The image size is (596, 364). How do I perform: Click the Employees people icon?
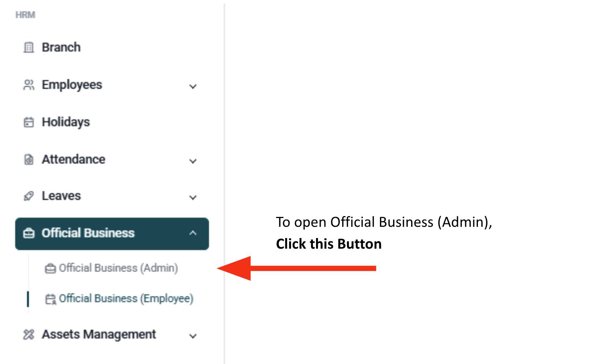29,85
